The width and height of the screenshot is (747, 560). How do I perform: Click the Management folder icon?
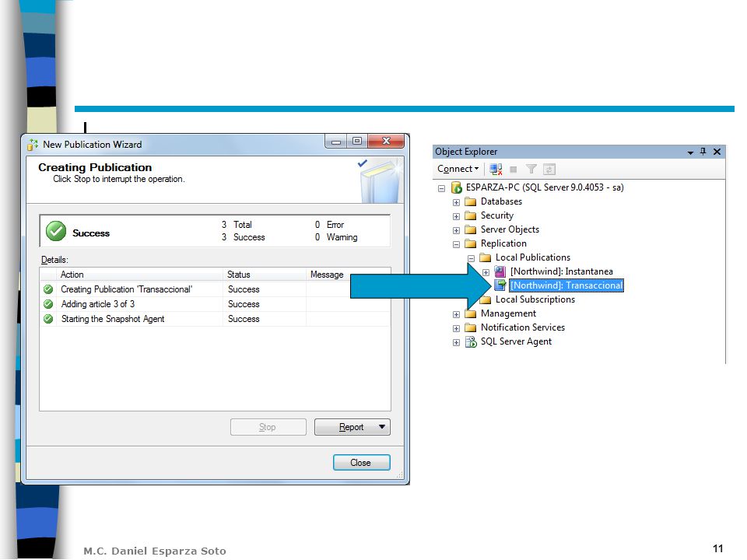[x=471, y=313]
